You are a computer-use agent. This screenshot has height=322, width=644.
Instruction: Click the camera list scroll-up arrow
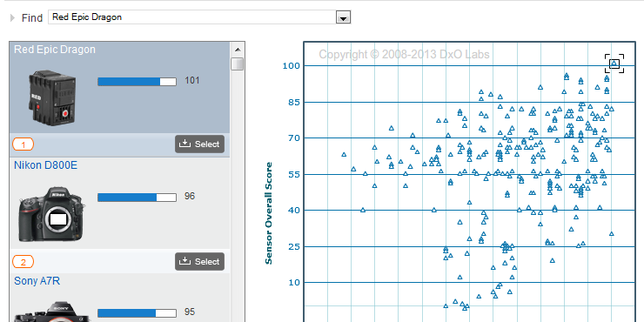(x=238, y=50)
